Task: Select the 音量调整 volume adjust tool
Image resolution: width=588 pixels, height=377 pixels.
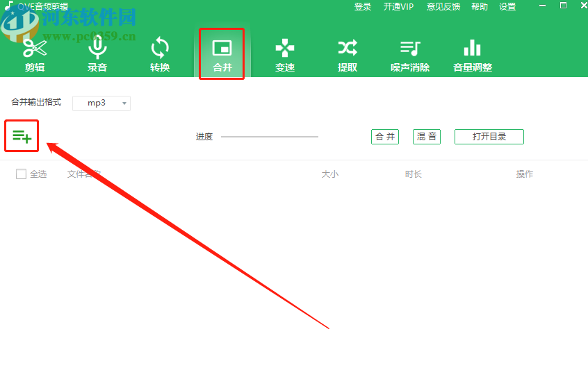Action: click(x=473, y=55)
